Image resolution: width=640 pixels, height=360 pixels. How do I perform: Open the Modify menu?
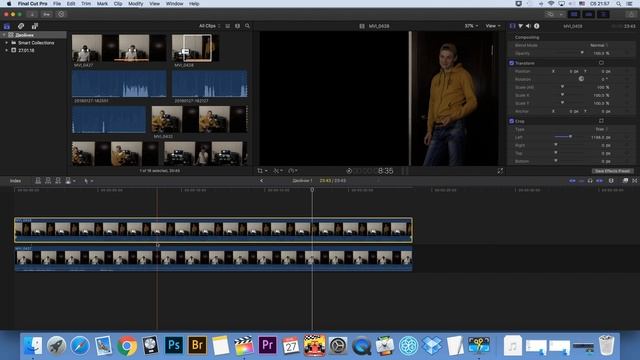[x=136, y=4]
